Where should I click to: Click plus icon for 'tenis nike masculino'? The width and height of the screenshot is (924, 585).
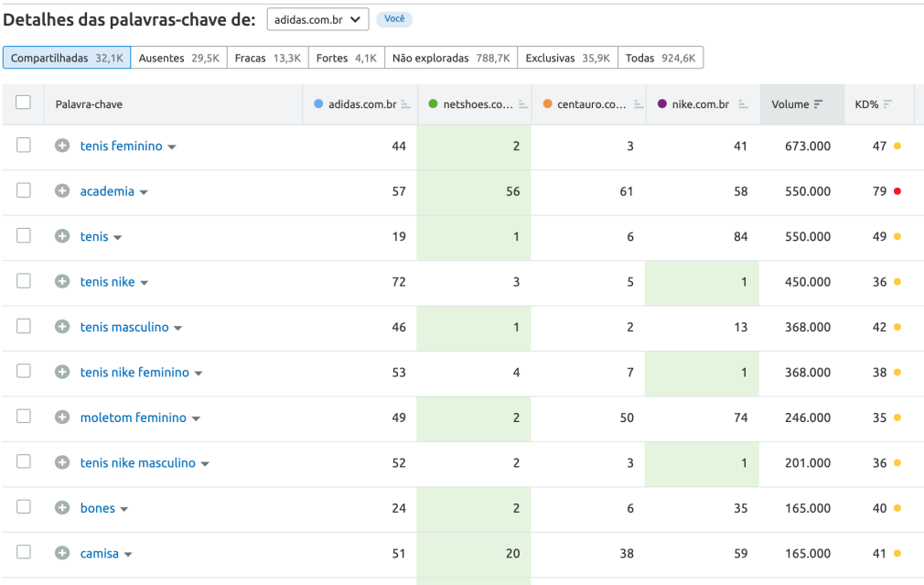(62, 462)
